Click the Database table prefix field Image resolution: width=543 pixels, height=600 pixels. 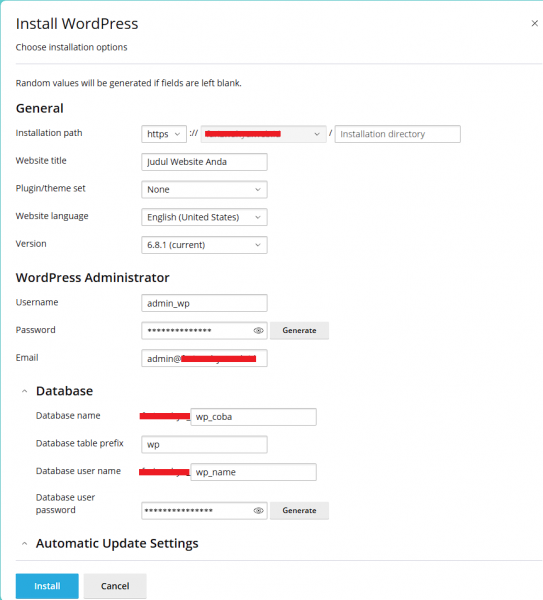[x=204, y=444]
